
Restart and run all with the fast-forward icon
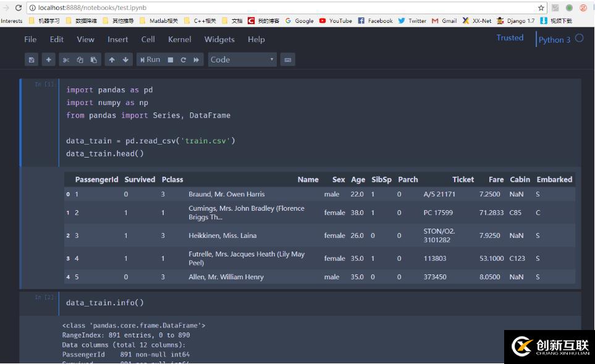(196, 59)
